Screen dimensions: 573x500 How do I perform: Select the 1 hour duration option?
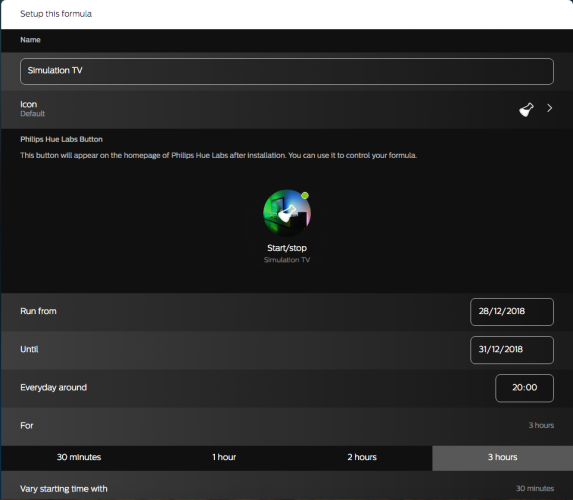[x=224, y=458]
